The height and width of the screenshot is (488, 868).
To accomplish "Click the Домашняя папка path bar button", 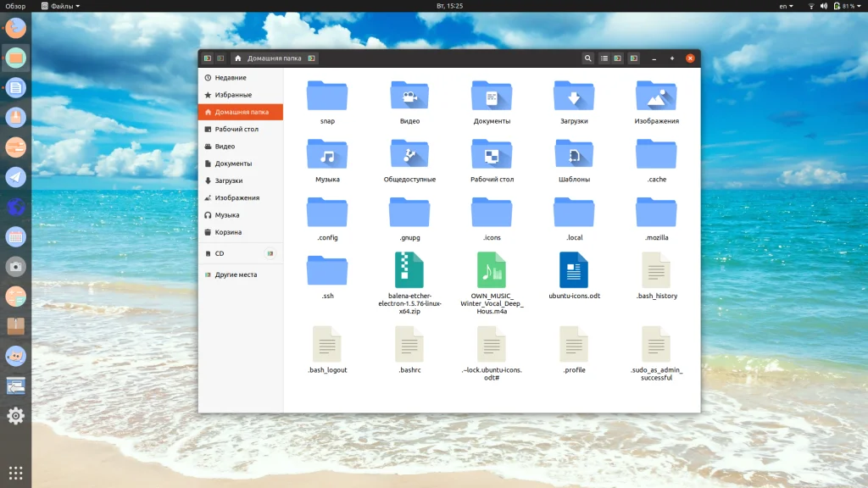I will [x=269, y=58].
